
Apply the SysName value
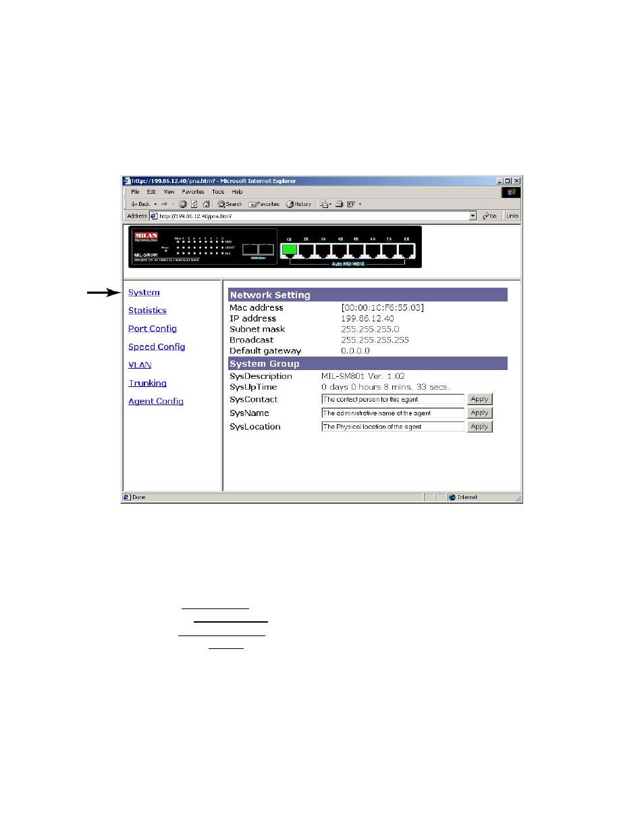point(480,413)
